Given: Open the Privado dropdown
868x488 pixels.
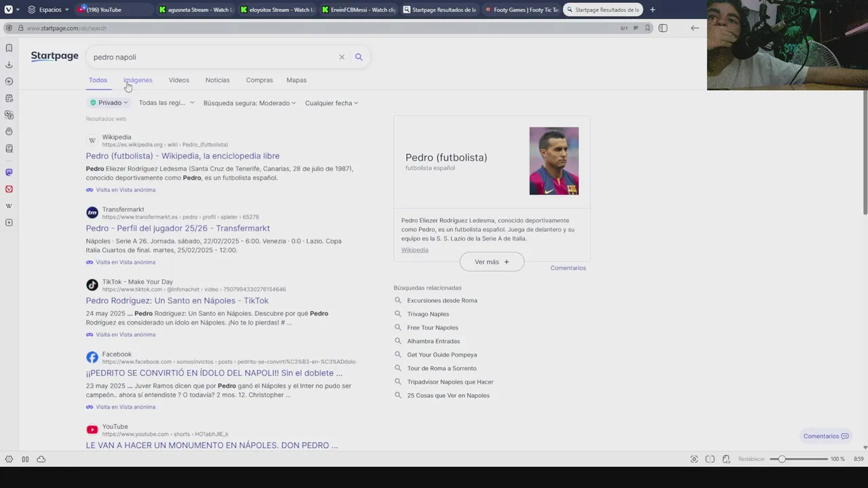Looking at the screenshot, I should click(x=108, y=103).
